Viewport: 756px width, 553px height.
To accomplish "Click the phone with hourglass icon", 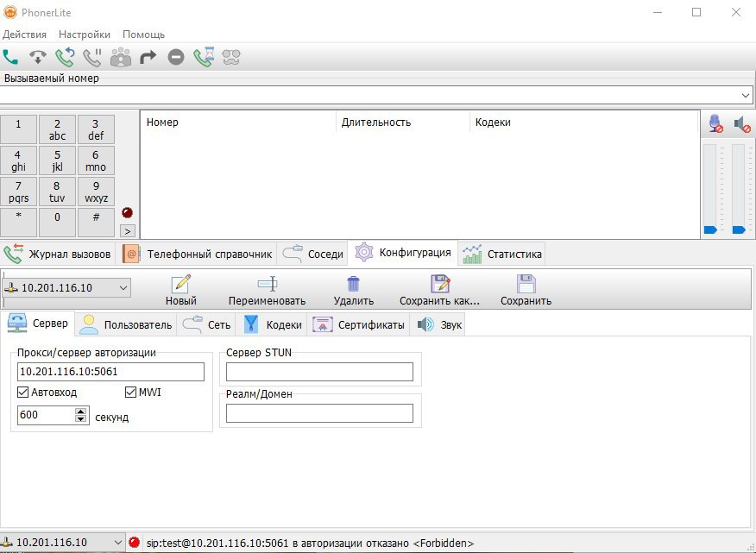I will click(204, 57).
